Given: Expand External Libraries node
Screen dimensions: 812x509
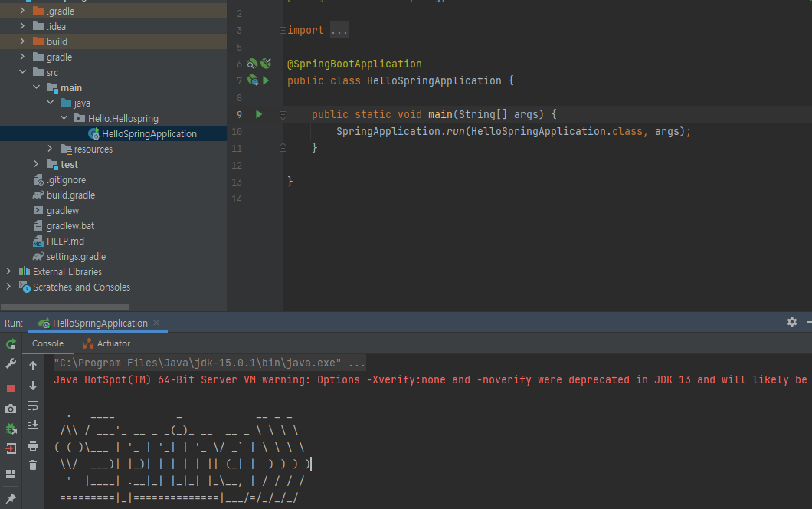Looking at the screenshot, I should tap(8, 271).
